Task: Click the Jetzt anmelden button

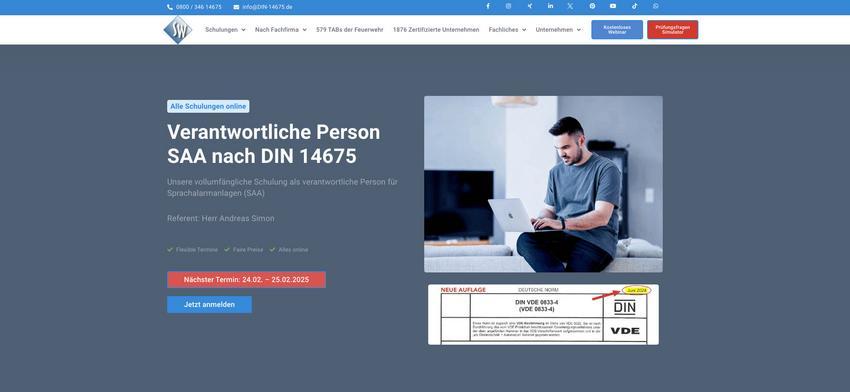Action: 209,305
